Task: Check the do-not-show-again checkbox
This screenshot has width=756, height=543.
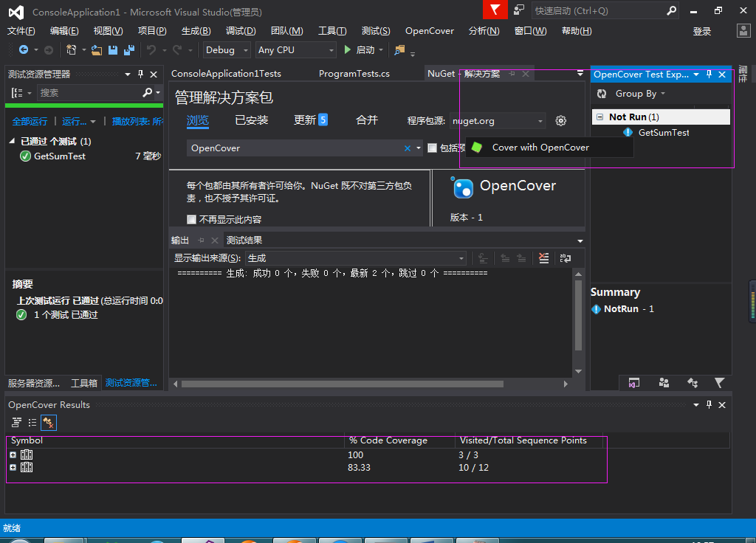Action: (x=191, y=220)
